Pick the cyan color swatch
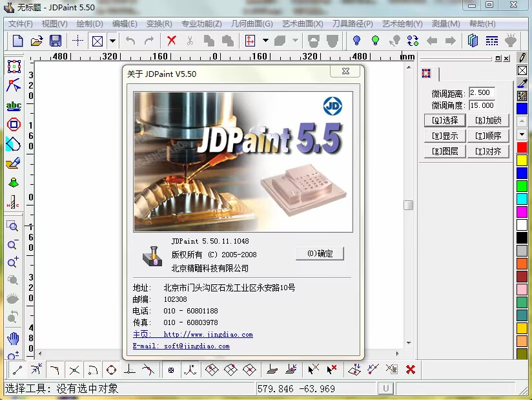The height and width of the screenshot is (400, 532). 522,199
